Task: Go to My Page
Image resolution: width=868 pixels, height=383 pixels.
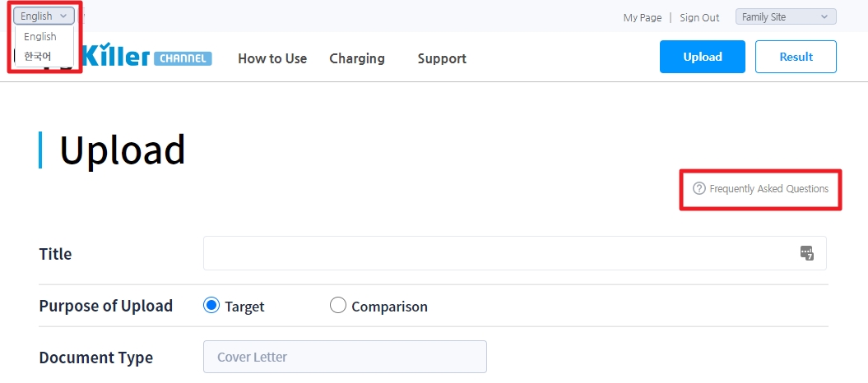Action: (x=642, y=18)
